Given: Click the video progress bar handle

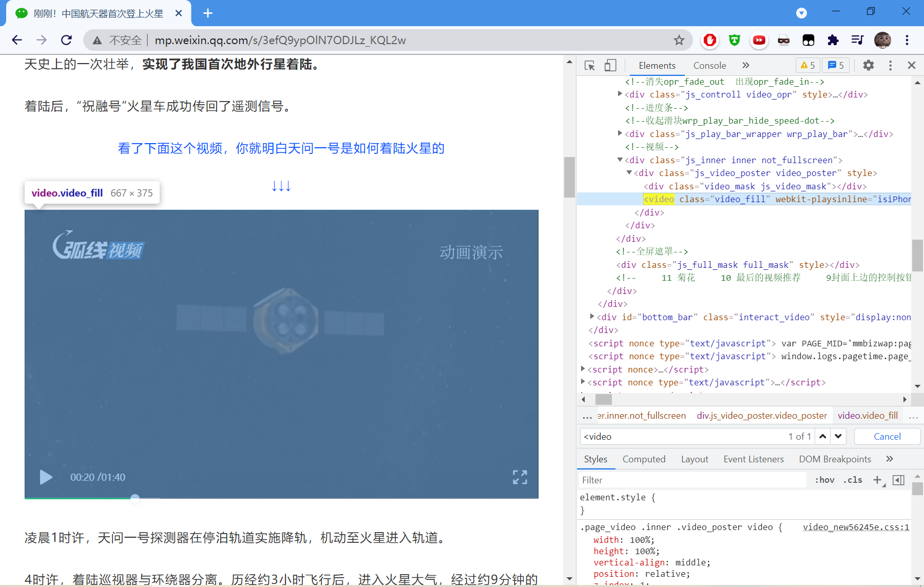Looking at the screenshot, I should (x=135, y=498).
